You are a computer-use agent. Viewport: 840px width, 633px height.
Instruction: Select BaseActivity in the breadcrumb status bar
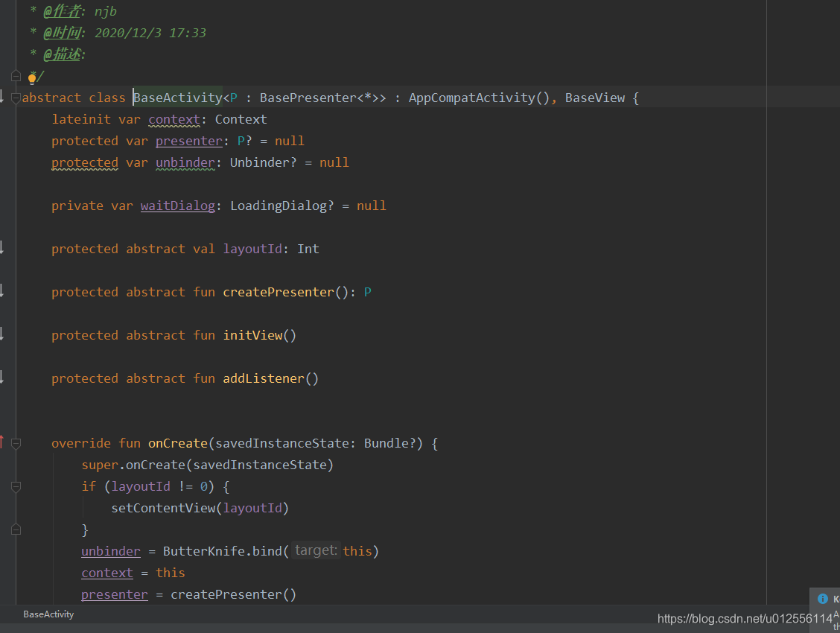(48, 614)
